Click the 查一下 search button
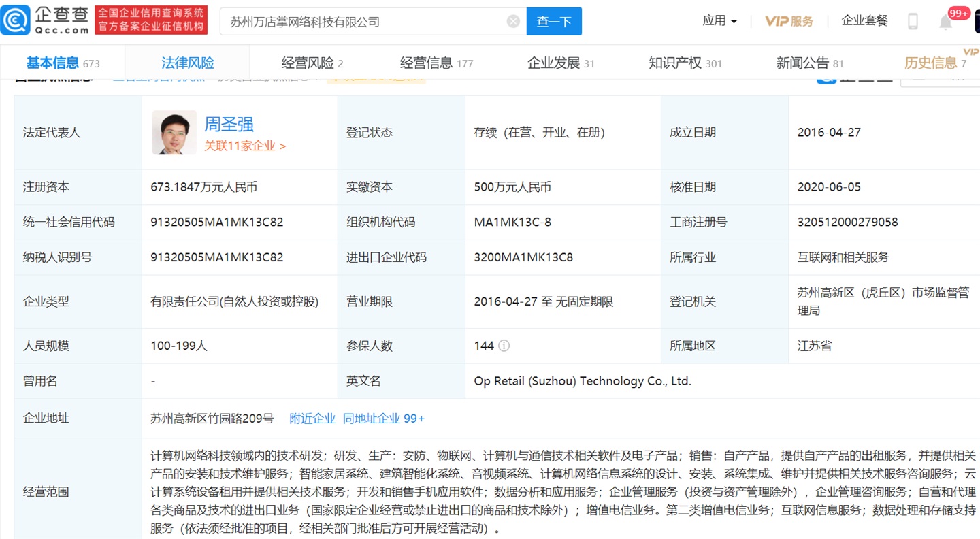This screenshot has height=539, width=980. point(554,21)
